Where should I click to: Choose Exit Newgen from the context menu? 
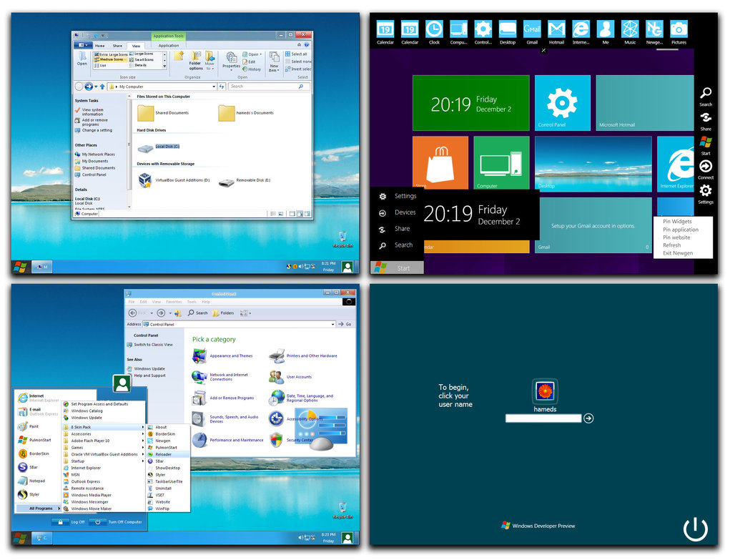[x=678, y=253]
